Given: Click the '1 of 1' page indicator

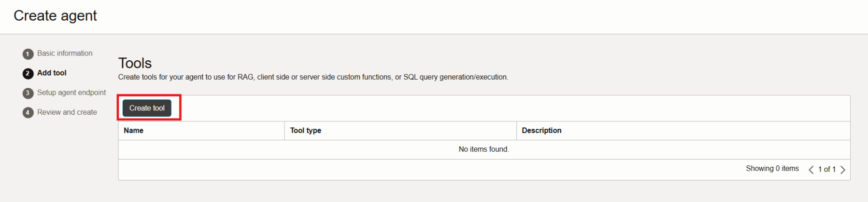Looking at the screenshot, I should point(826,169).
